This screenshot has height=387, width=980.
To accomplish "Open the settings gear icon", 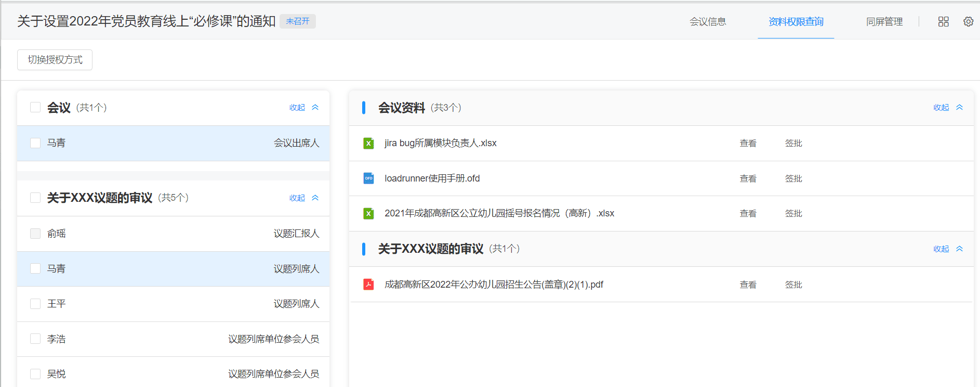I will click(x=968, y=21).
